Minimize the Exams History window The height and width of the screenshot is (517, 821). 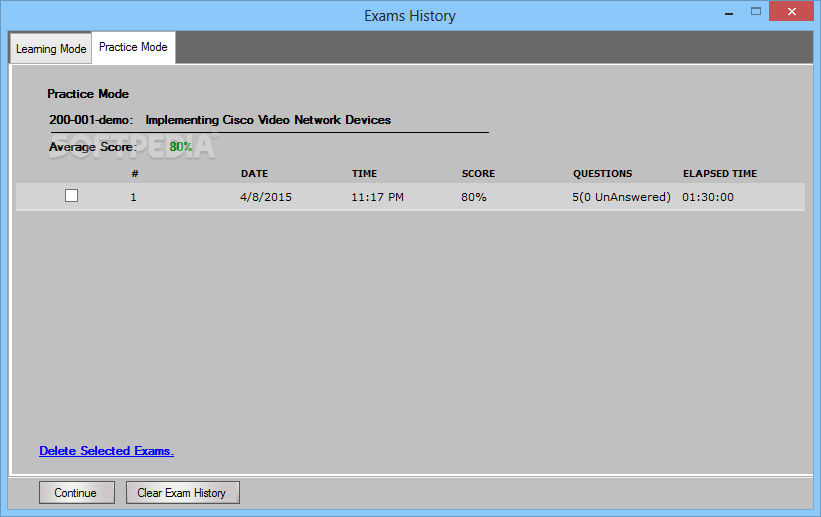[729, 13]
